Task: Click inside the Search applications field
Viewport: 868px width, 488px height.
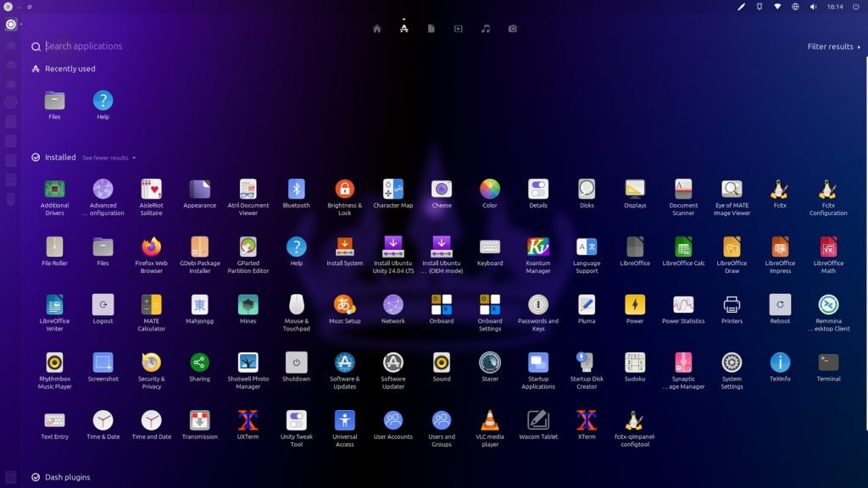Action: [x=127, y=47]
